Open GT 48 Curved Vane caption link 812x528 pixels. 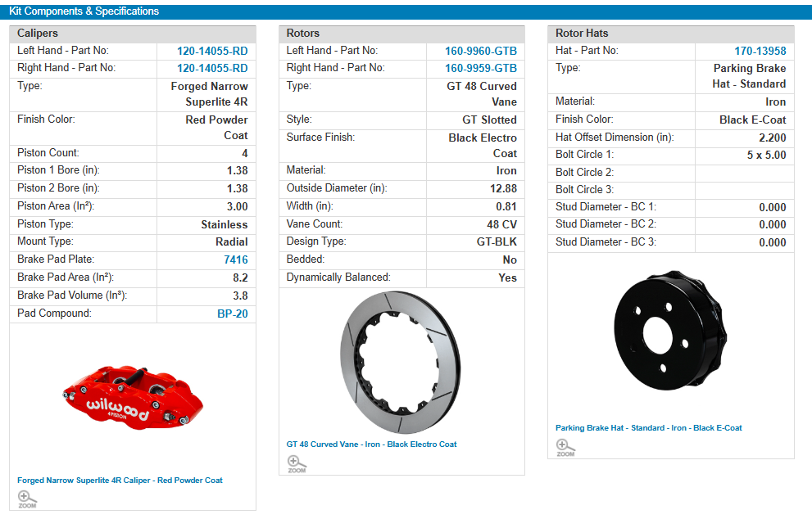click(x=371, y=445)
